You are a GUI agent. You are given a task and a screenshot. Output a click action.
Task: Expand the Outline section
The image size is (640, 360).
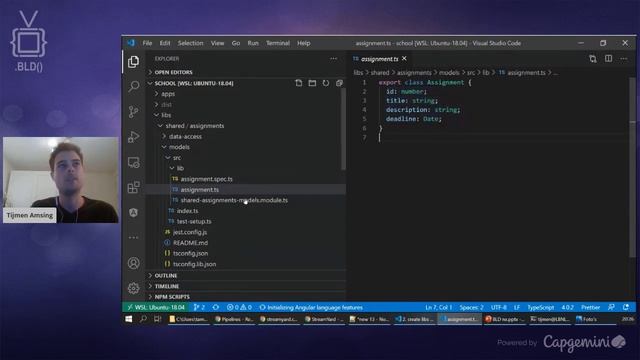[x=246, y=276]
